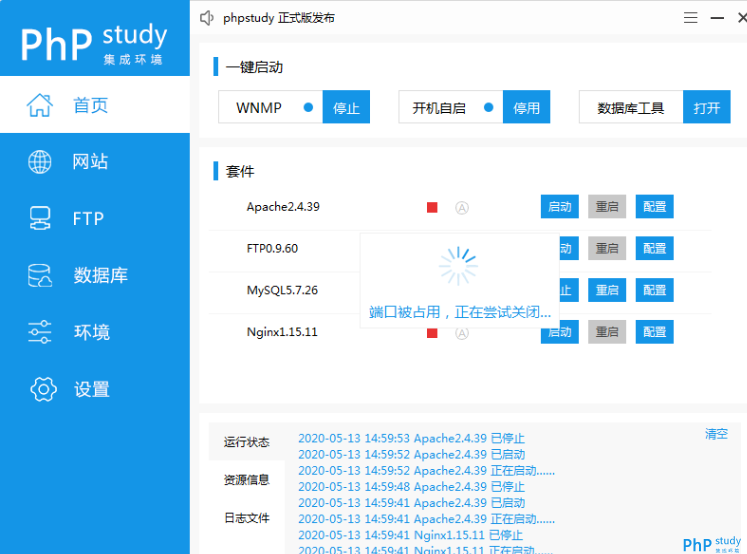747x554 pixels.
Task: Switch to 日志文件 tab
Action: [x=246, y=517]
